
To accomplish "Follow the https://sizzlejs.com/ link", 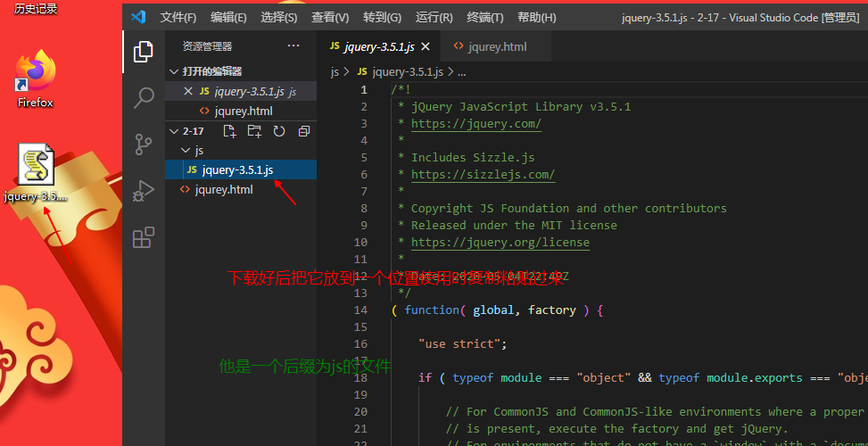I will pos(483,174).
